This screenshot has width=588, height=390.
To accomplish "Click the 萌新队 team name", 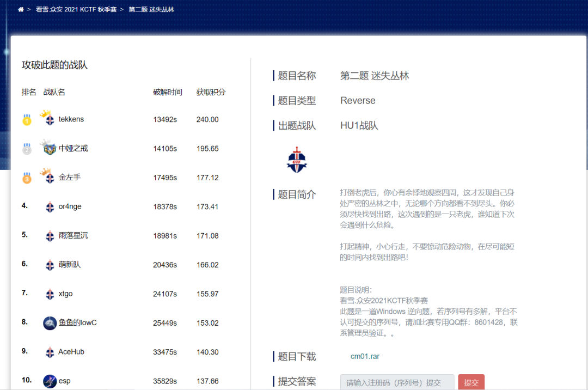I will click(70, 265).
